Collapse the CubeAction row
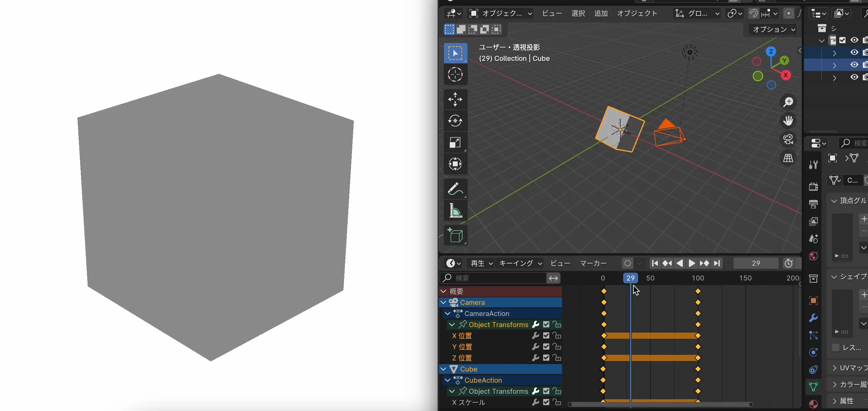This screenshot has width=868, height=411. tap(448, 380)
